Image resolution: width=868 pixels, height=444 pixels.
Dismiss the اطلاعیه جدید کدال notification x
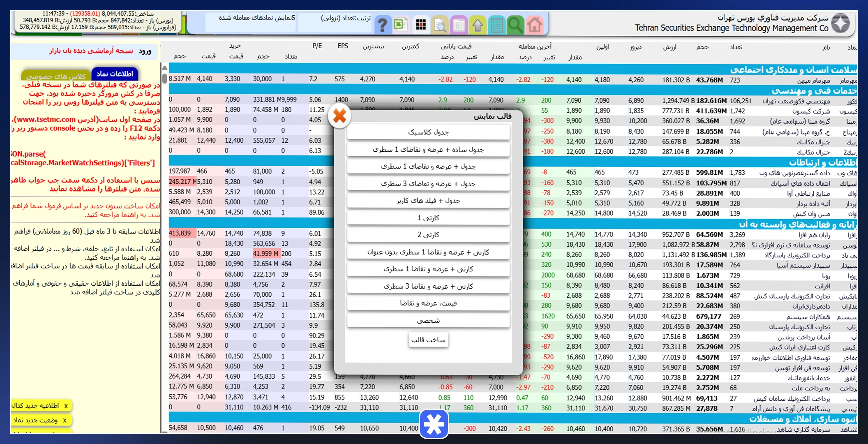point(66,406)
